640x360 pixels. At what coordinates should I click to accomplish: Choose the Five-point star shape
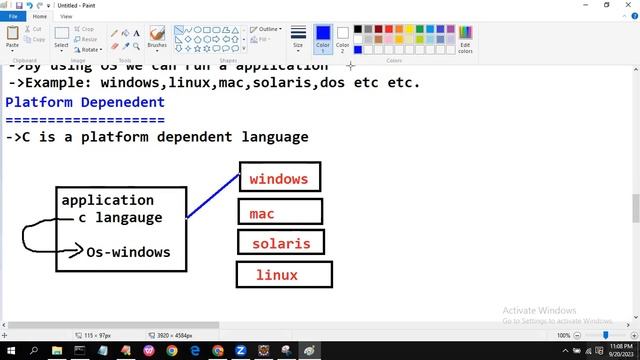coord(198,49)
